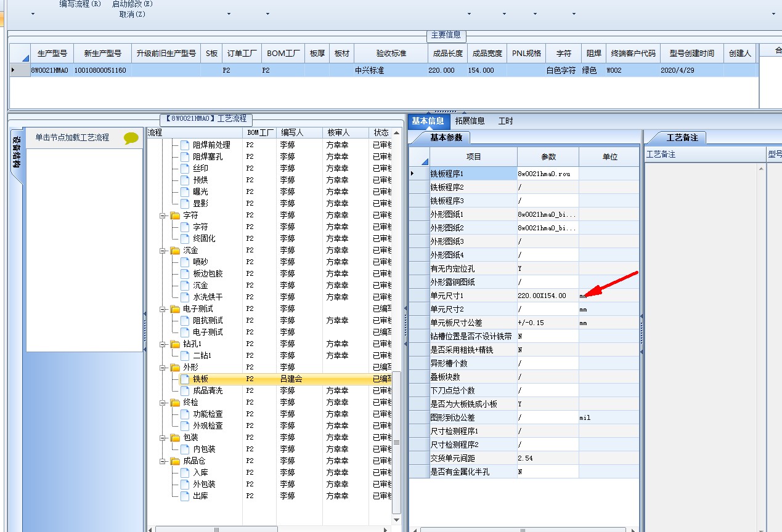Collapse the 沉金 folder node
Image resolution: width=782 pixels, height=532 pixels.
163,251
